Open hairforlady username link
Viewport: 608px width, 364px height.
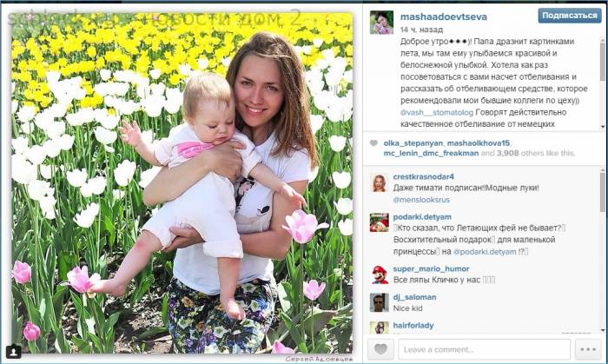click(413, 325)
